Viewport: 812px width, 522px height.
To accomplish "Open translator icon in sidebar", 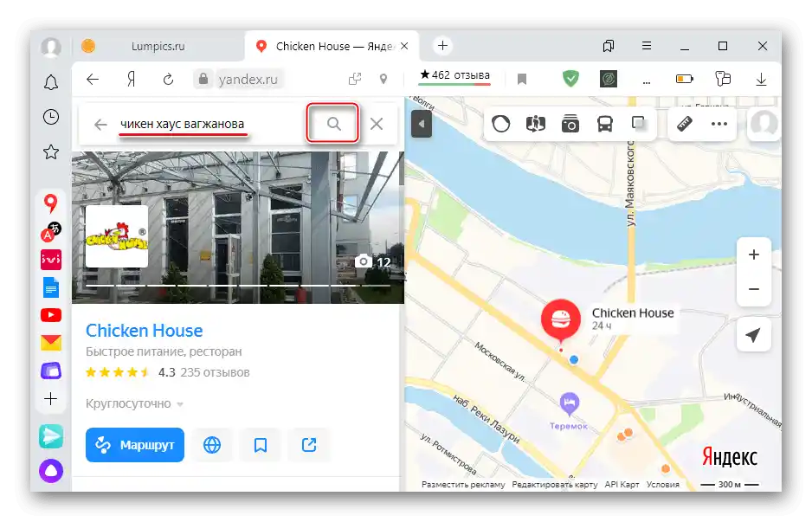I will tap(51, 232).
